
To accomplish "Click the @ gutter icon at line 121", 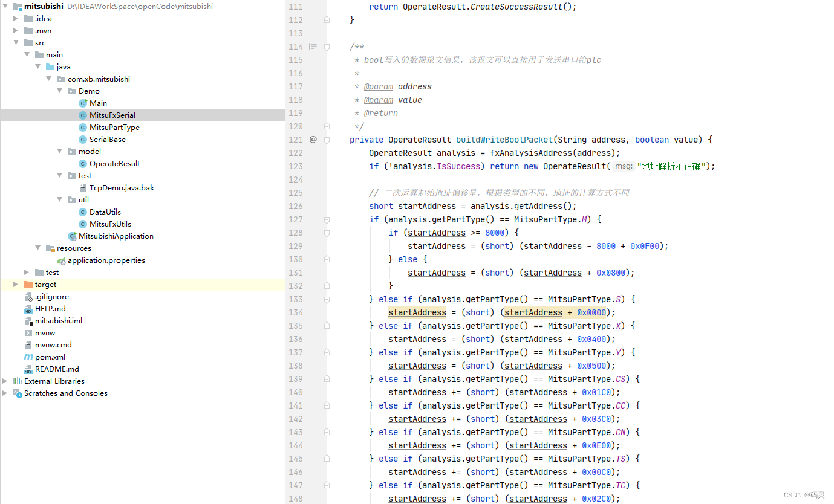I will (313, 140).
